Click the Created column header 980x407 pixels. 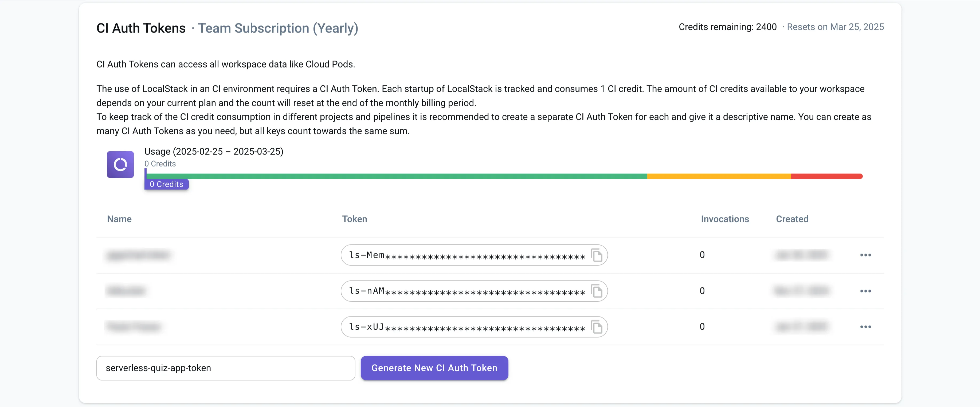click(792, 219)
